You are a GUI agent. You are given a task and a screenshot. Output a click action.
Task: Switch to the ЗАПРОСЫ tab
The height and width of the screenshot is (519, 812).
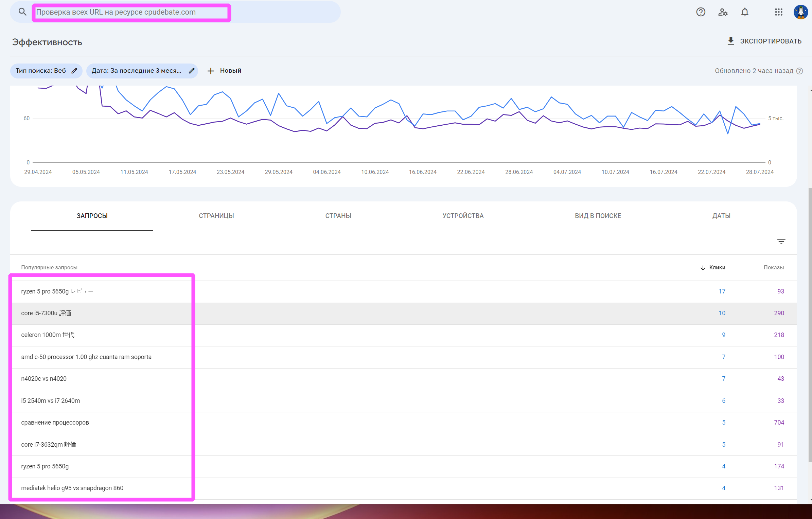pyautogui.click(x=92, y=216)
